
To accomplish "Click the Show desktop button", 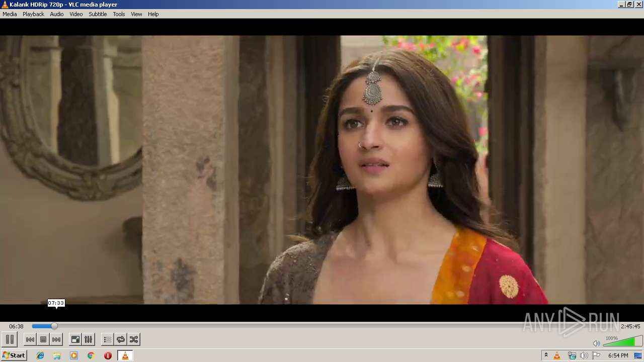I will pos(638,355).
